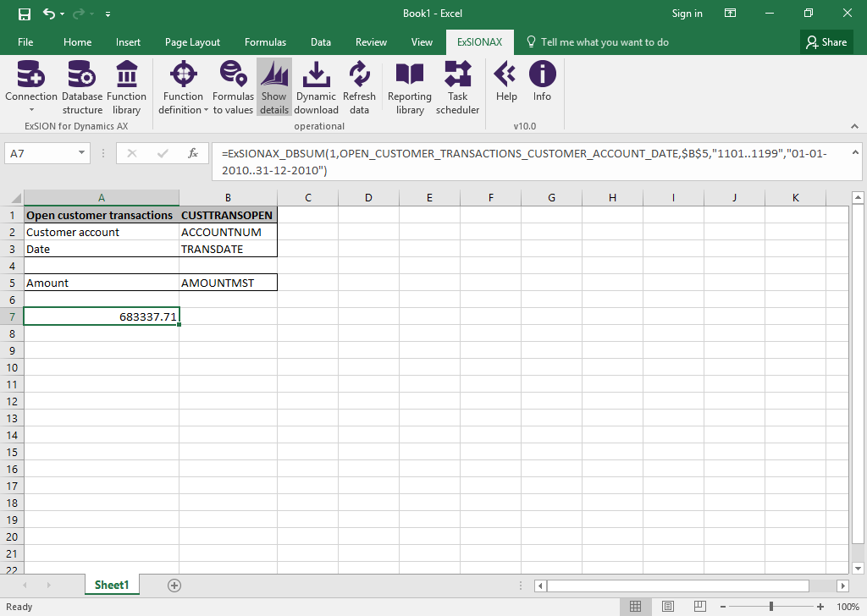Open the 100% zoom level dialog
Image resolution: width=867 pixels, height=616 pixels.
point(848,607)
